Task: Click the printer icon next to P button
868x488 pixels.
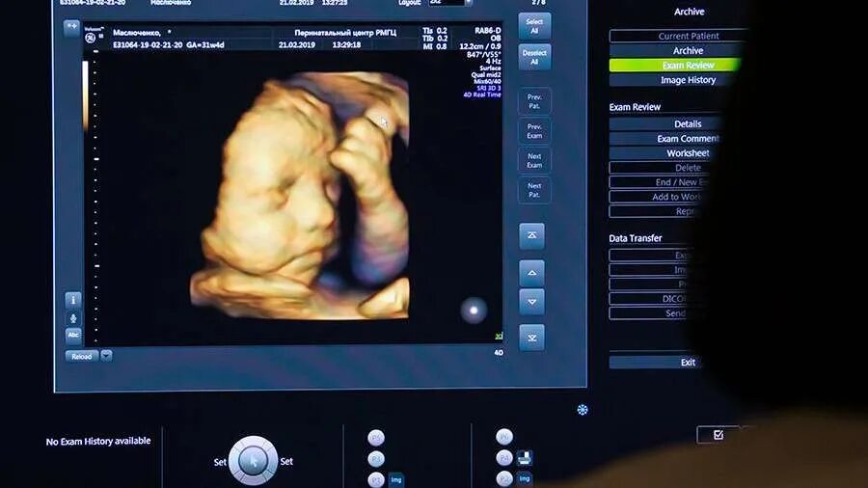Action: 525,458
